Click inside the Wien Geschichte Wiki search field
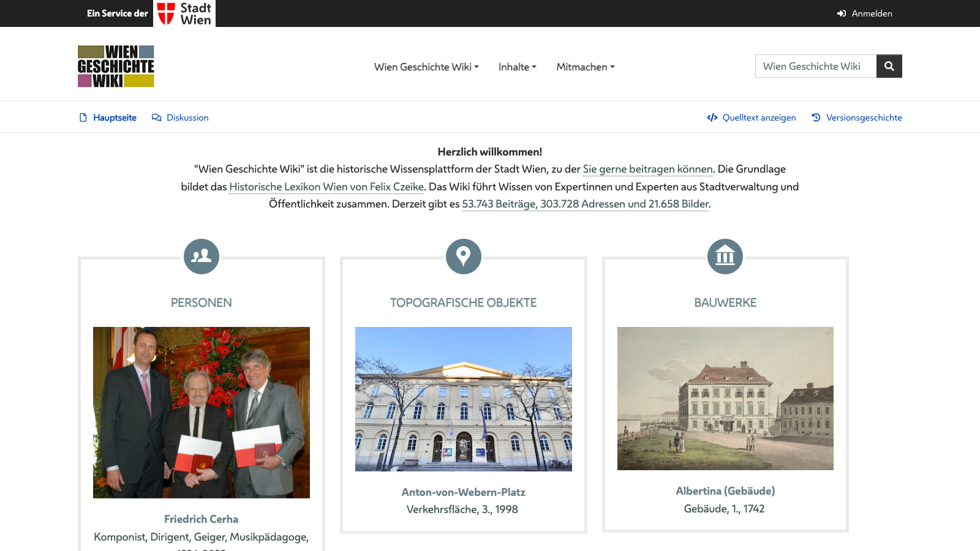This screenshot has height=551, width=980. click(815, 66)
